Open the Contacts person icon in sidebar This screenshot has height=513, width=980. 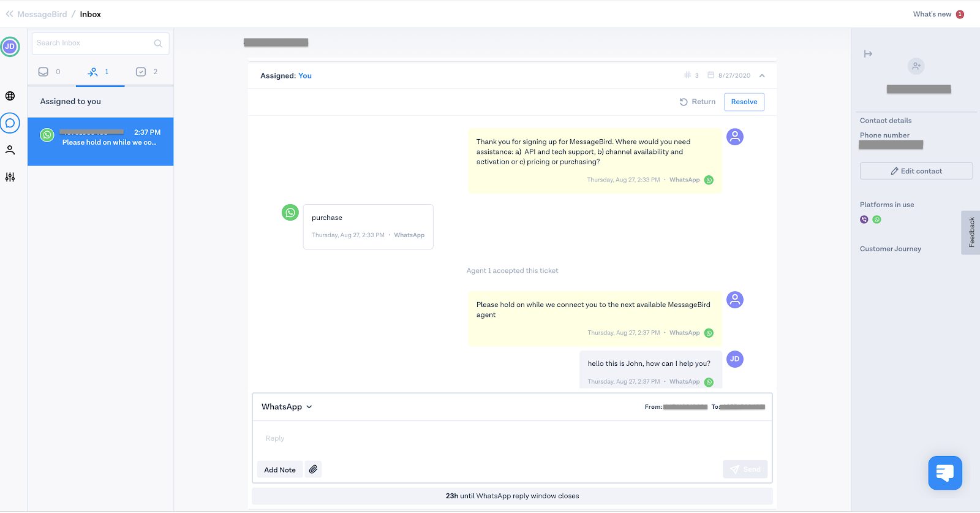10,150
